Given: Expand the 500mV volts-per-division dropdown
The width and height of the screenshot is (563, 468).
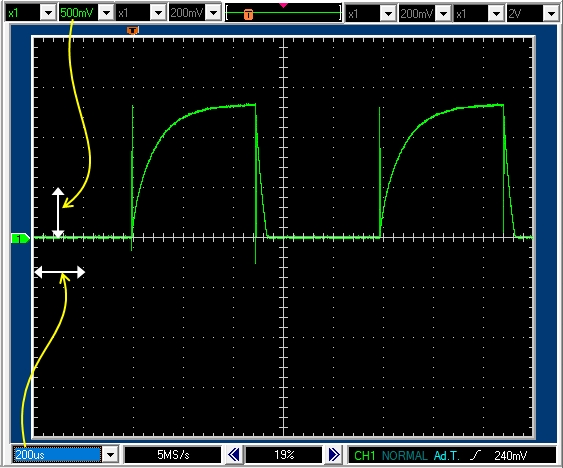Looking at the screenshot, I should pos(106,13).
